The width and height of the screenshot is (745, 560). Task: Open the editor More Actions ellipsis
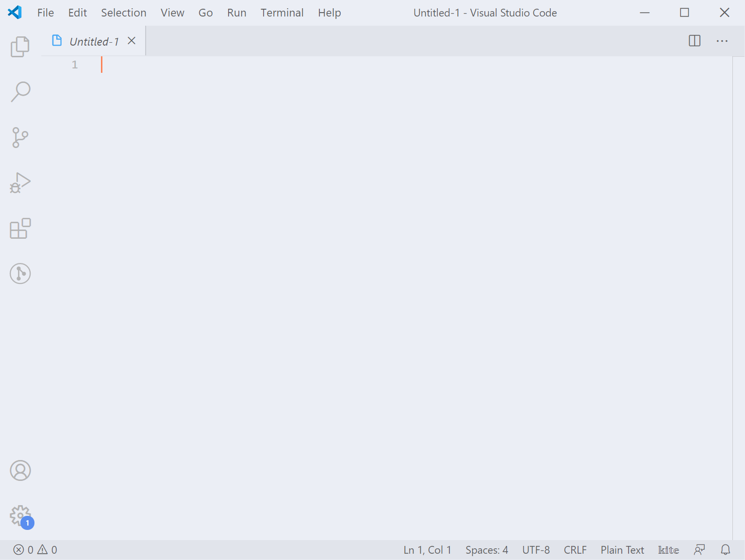coord(722,41)
